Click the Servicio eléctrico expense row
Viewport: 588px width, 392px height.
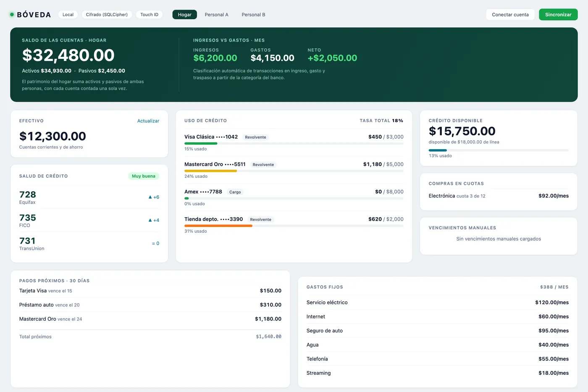[x=438, y=303]
